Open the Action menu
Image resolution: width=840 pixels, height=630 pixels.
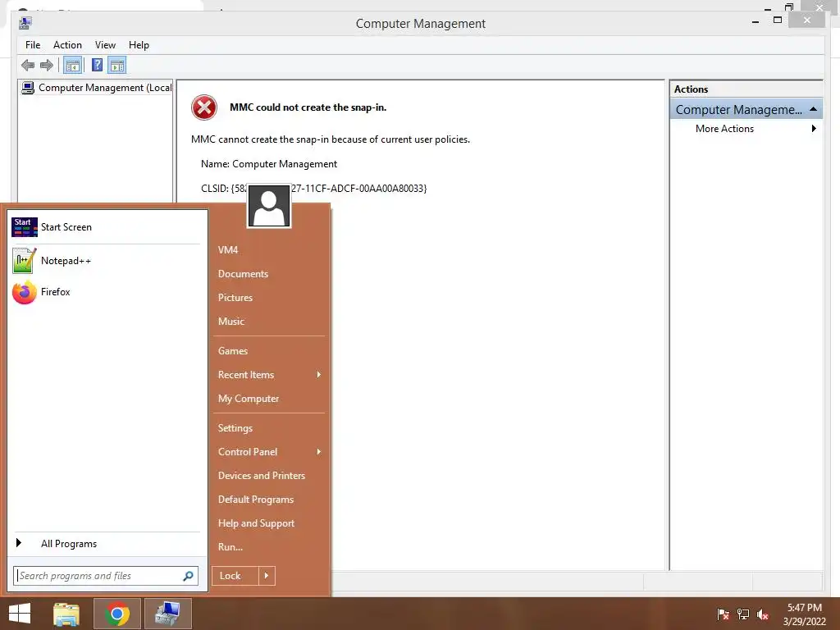pyautogui.click(x=67, y=45)
